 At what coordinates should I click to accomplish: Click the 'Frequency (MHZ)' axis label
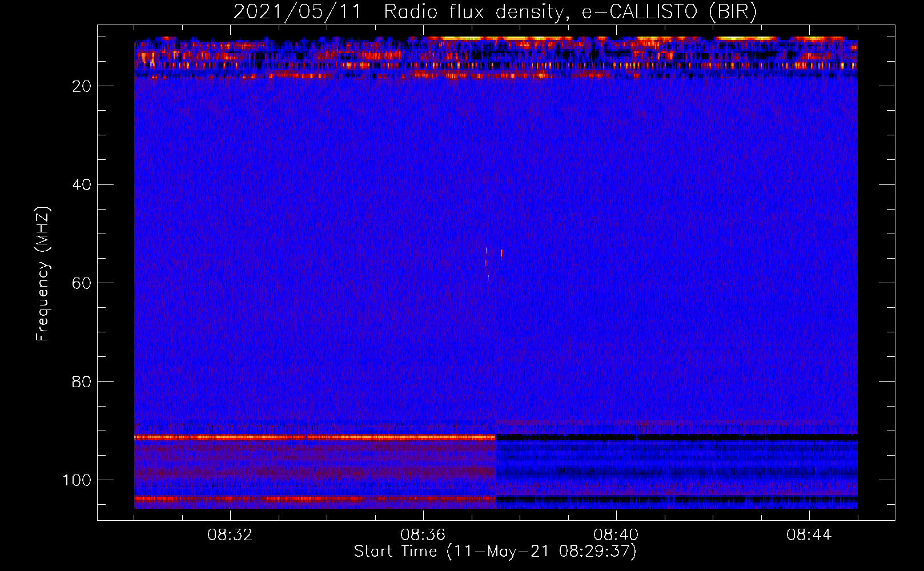(x=43, y=274)
